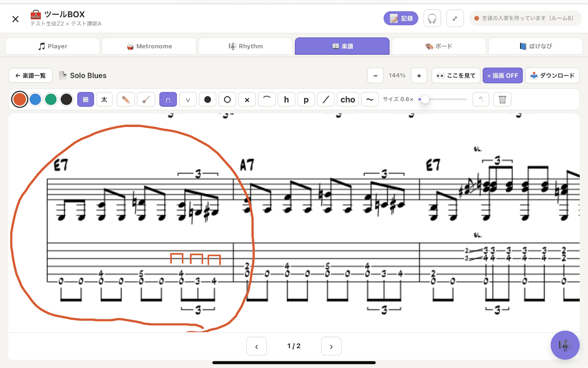Choose thick line width 太
Screen dimensions: 588x368
[104, 99]
